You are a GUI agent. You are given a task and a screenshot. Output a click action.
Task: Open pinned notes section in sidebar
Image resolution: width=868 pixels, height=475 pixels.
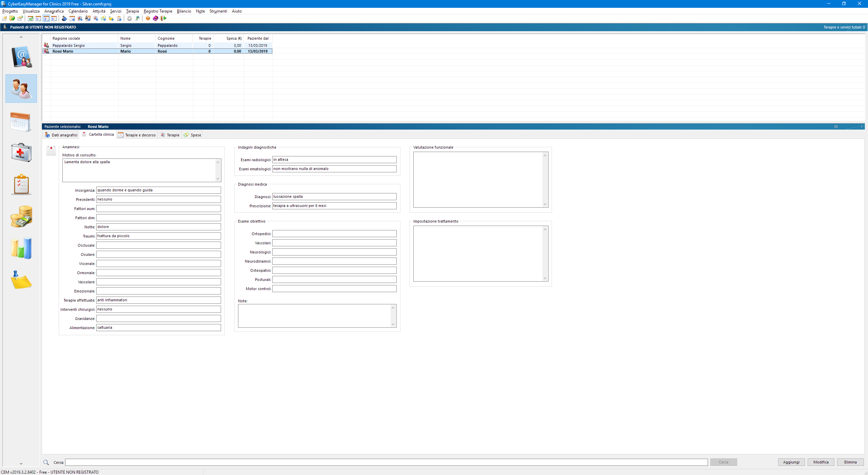tap(21, 280)
